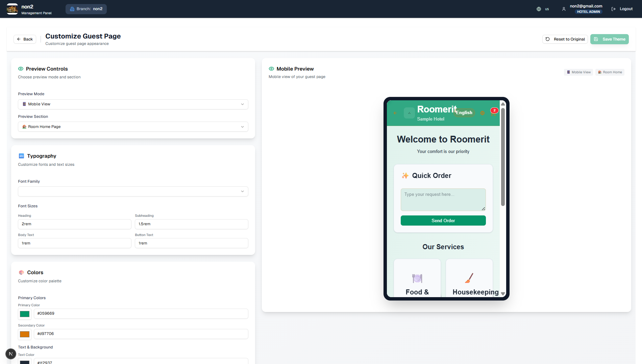Click the round N badge in the bottom-left corner
642x364 pixels.
coord(11,354)
